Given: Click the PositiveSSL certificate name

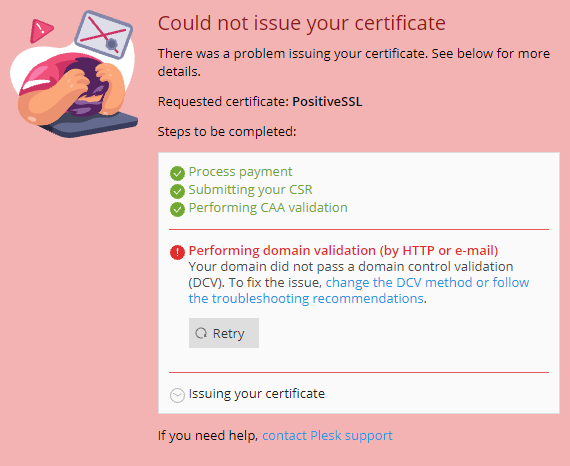Looking at the screenshot, I should coord(327,101).
